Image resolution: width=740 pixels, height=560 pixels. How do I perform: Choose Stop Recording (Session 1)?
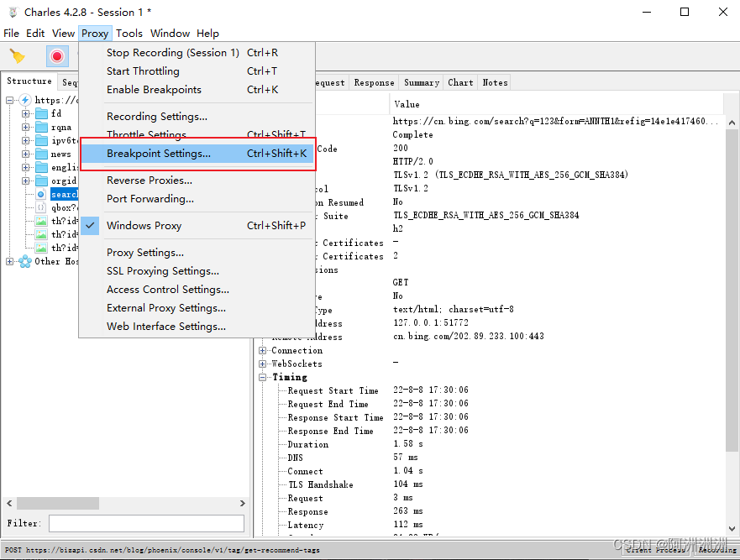pos(197,53)
